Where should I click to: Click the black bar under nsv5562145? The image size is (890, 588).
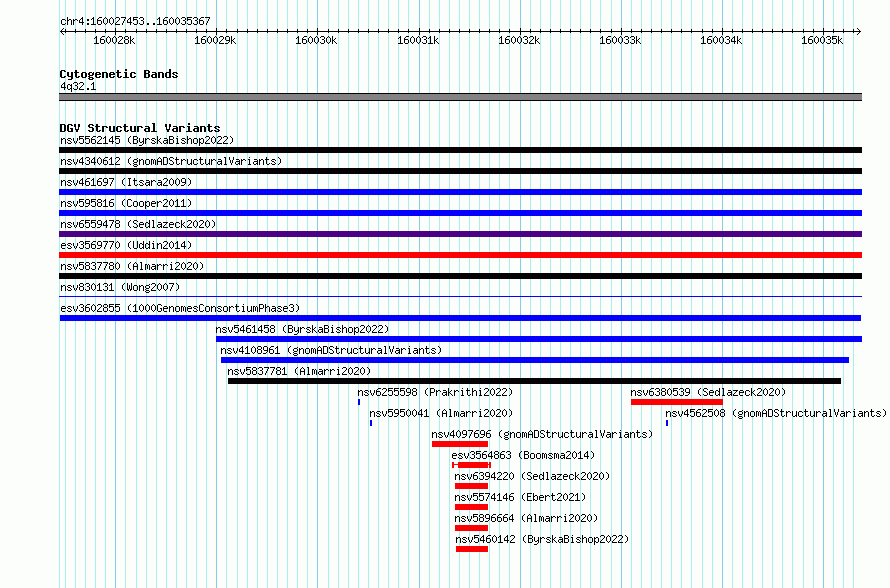point(460,150)
